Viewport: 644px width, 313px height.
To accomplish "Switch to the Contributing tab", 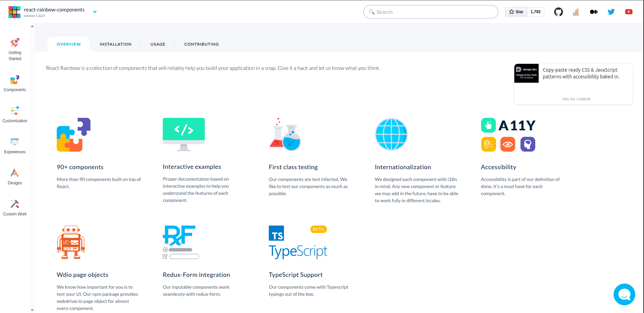I will pos(201,44).
